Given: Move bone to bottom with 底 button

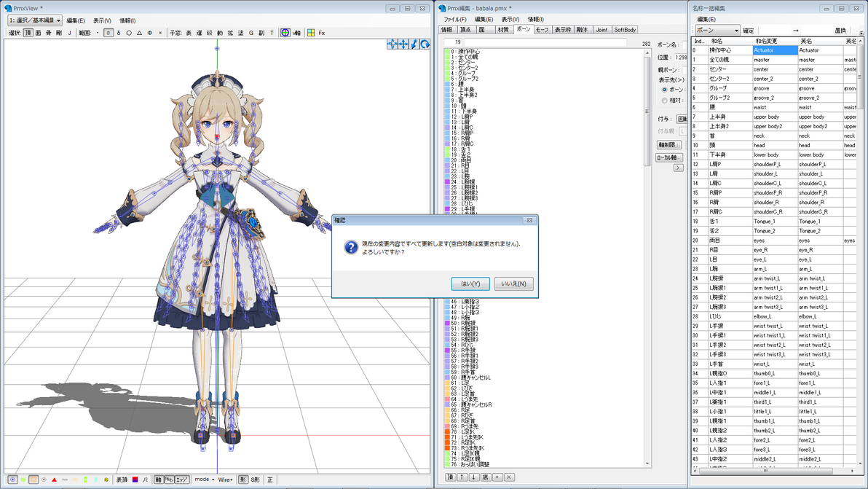Looking at the screenshot, I should (486, 477).
